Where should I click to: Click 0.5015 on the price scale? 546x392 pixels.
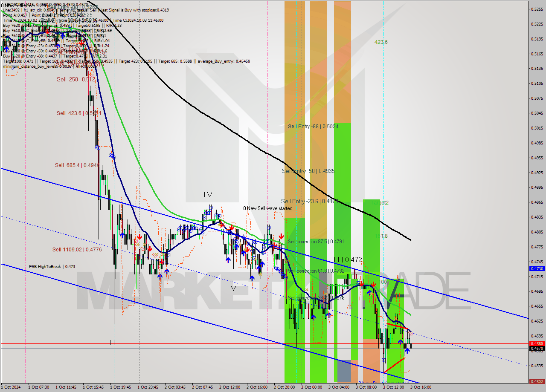537,128
